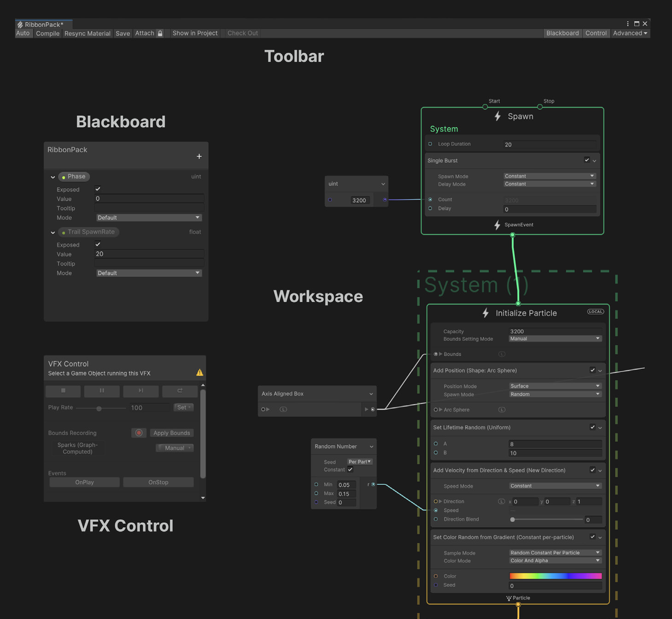Screen dimensions: 672x619
Task: Click the Apply Bounds button
Action: point(171,433)
